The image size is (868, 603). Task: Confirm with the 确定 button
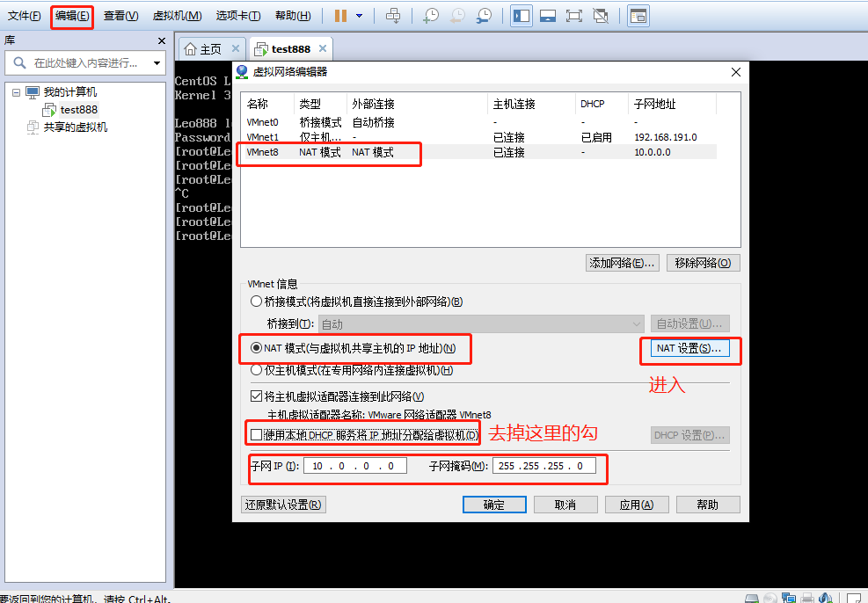click(x=494, y=505)
